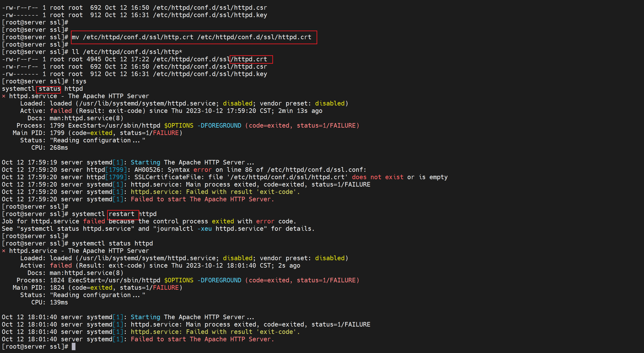Click the red × icon beside the first httpd.service
The width and height of the screenshot is (644, 353).
(3, 96)
